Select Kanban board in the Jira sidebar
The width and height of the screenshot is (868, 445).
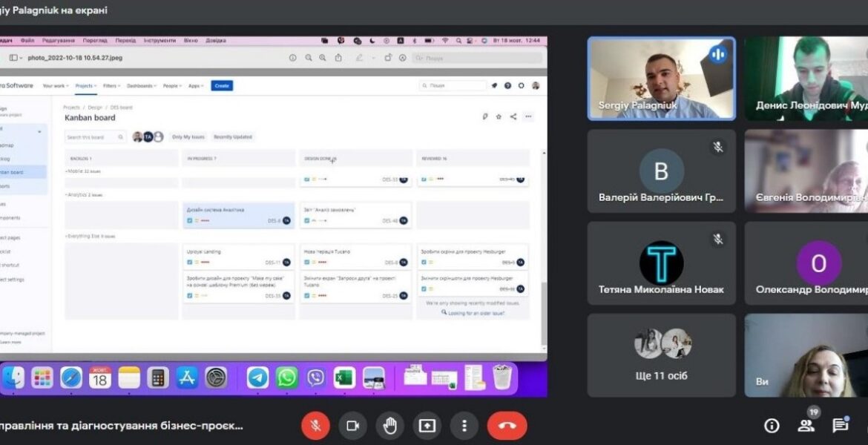(23, 172)
